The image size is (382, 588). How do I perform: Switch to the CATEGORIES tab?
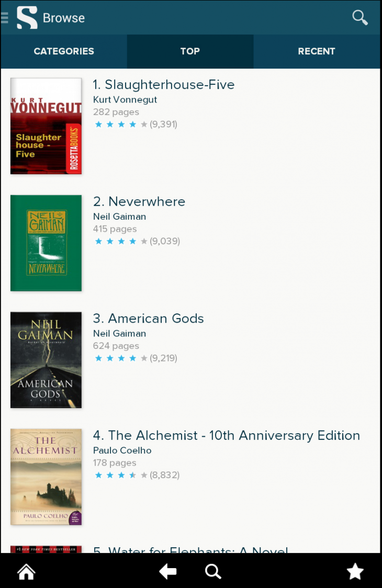pyautogui.click(x=63, y=51)
